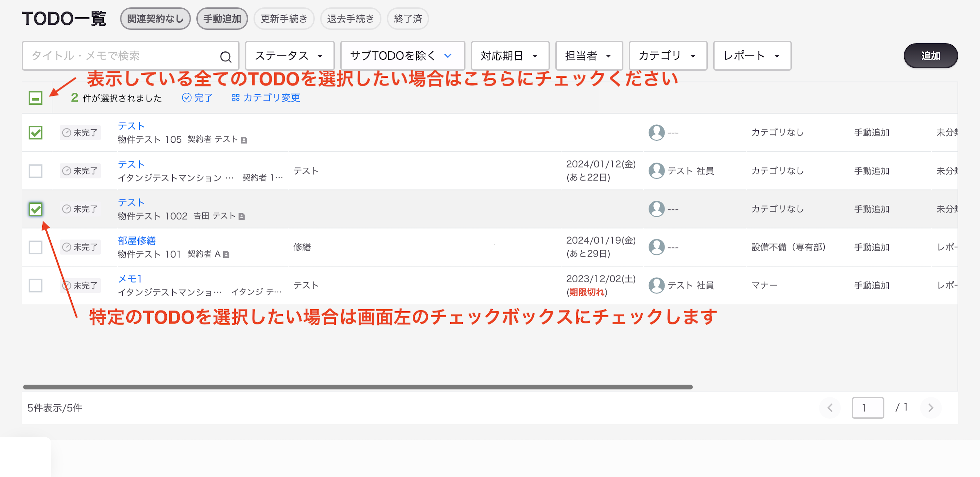Open the サブTODOを除く dropdown
Screen dimensions: 980x477
(403, 56)
